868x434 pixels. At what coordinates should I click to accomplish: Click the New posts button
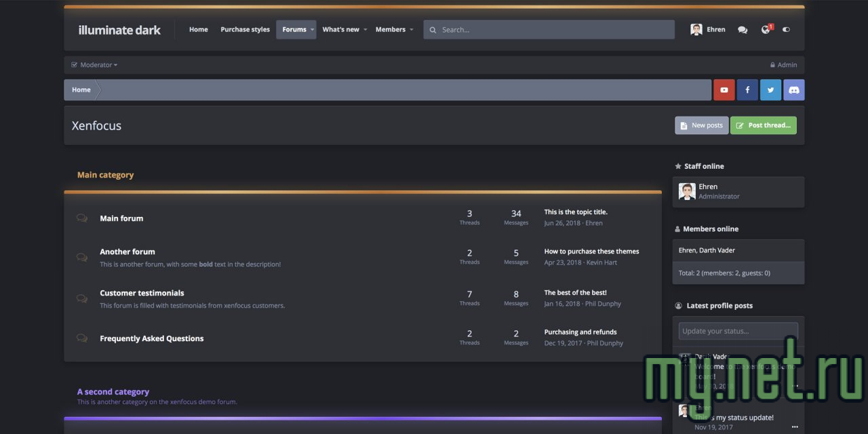[x=701, y=125]
